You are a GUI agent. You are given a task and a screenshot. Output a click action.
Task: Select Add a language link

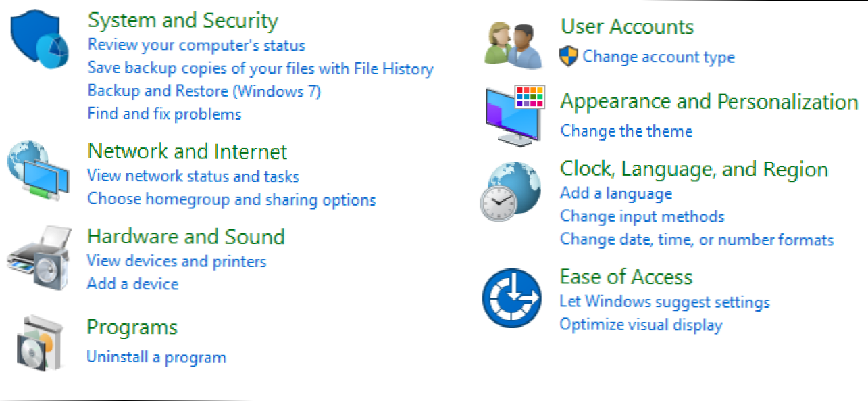pyautogui.click(x=616, y=193)
